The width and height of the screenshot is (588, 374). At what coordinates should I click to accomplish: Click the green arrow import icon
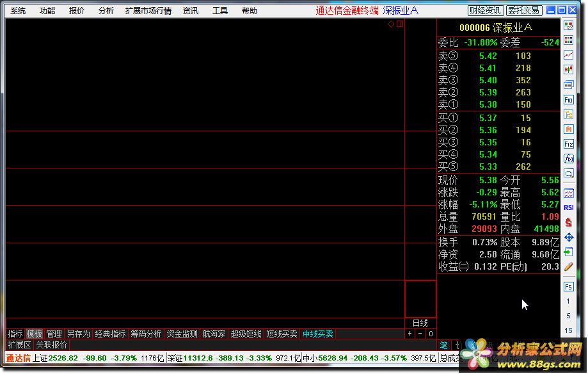click(569, 252)
